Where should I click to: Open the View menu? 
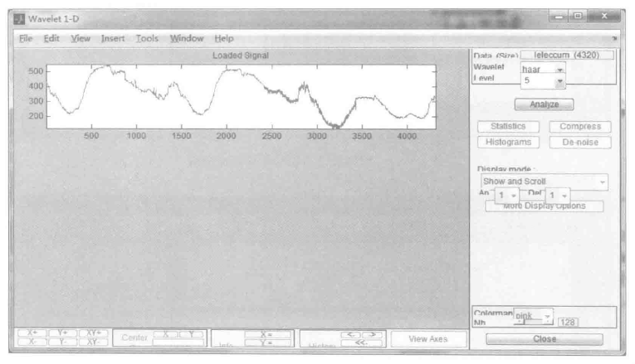81,38
